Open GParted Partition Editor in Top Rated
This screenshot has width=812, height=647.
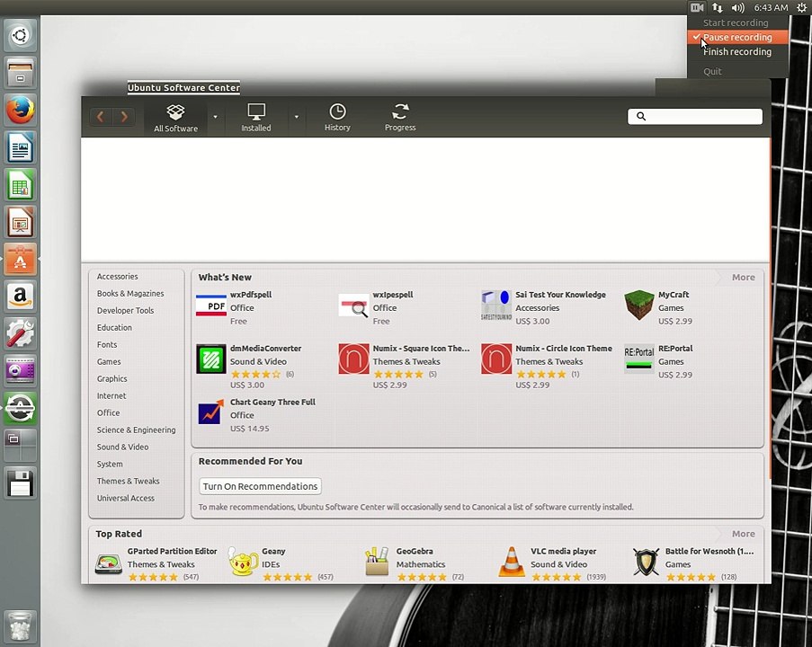[156, 564]
